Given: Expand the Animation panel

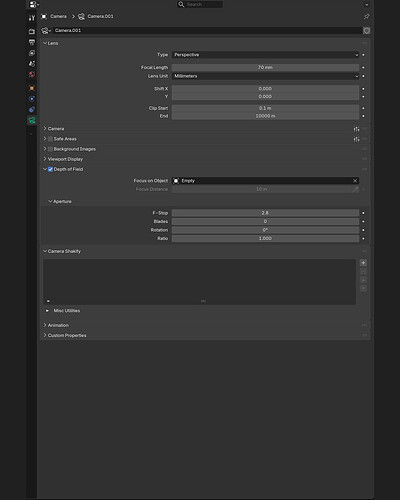Looking at the screenshot, I should [45, 325].
